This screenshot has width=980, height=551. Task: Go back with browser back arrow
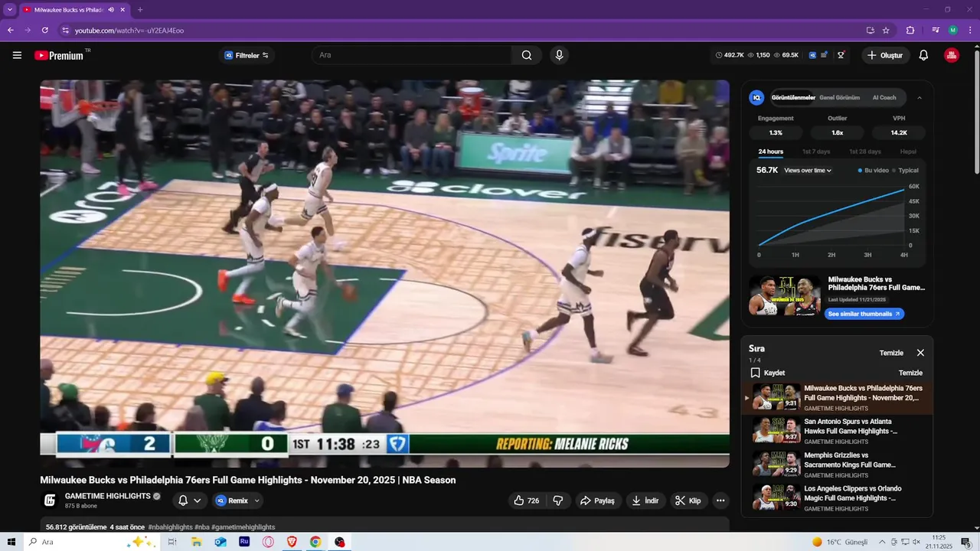click(x=11, y=31)
